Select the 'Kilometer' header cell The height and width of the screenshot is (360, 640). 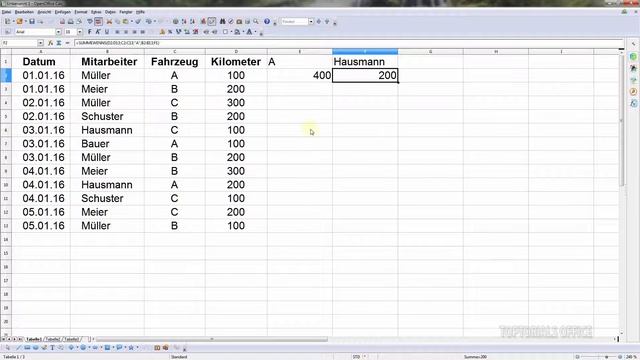click(236, 62)
